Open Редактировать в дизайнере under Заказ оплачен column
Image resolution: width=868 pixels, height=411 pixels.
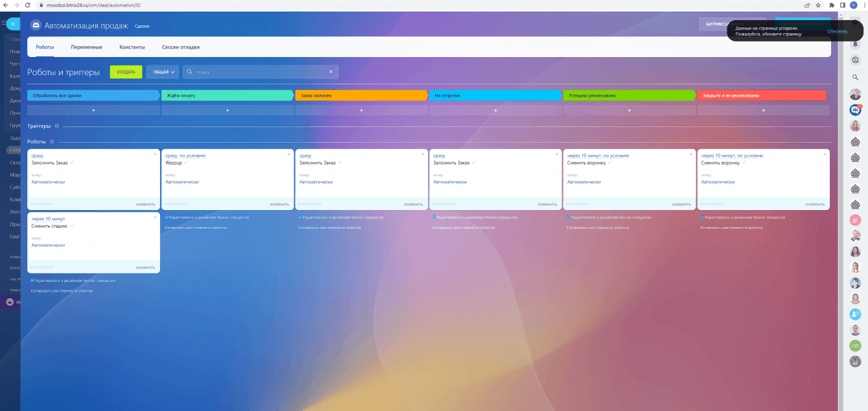tap(341, 217)
